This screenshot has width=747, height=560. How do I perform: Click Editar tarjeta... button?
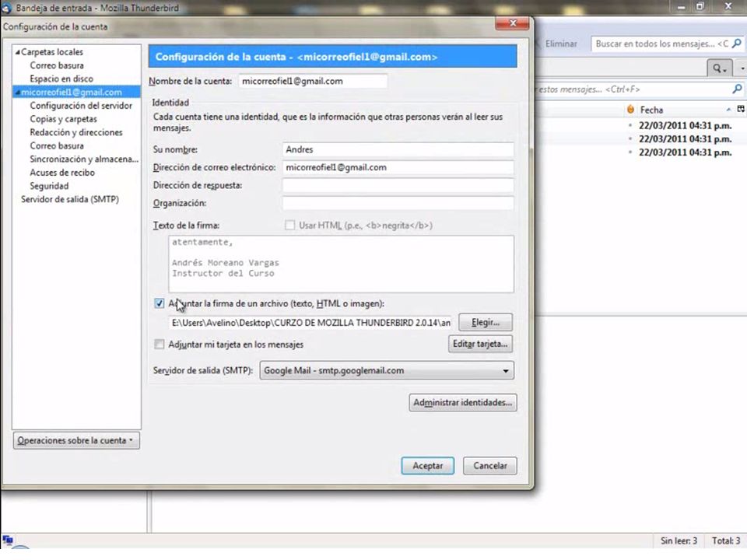coord(480,344)
